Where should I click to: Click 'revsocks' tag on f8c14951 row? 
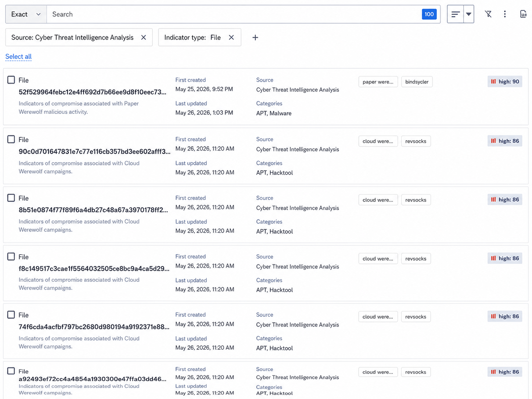[416, 259]
